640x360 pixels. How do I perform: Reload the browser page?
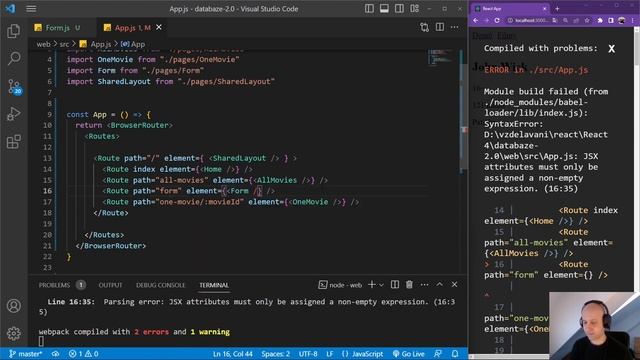click(x=497, y=20)
